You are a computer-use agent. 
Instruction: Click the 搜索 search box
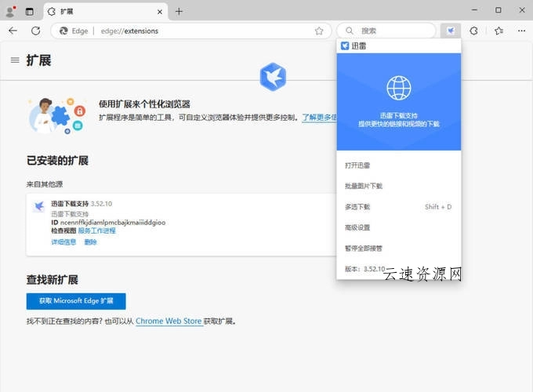[x=386, y=31]
